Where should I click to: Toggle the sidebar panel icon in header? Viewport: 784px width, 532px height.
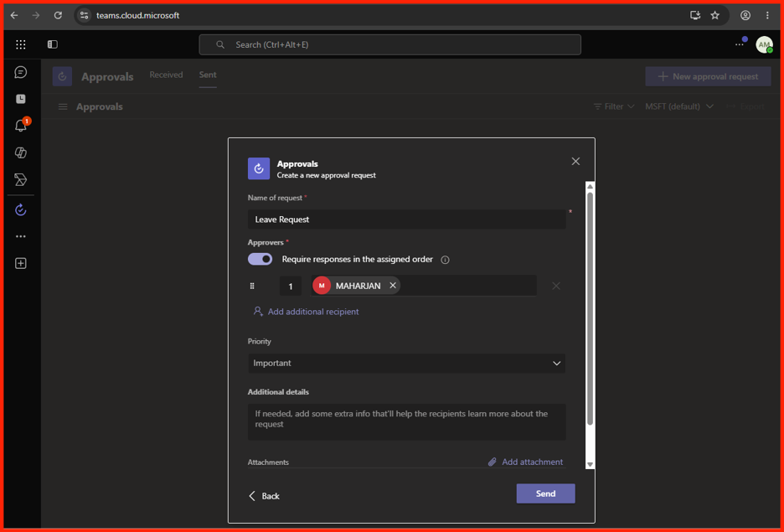coord(53,44)
